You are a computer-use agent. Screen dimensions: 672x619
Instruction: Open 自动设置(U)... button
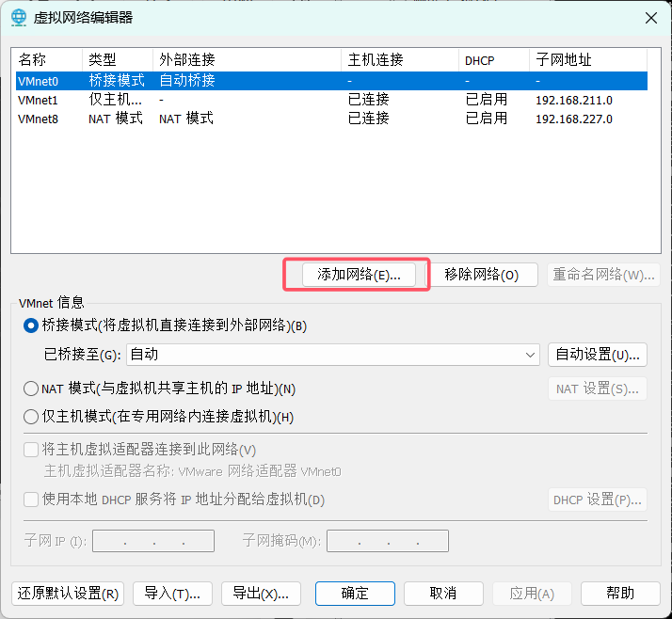[x=598, y=355]
